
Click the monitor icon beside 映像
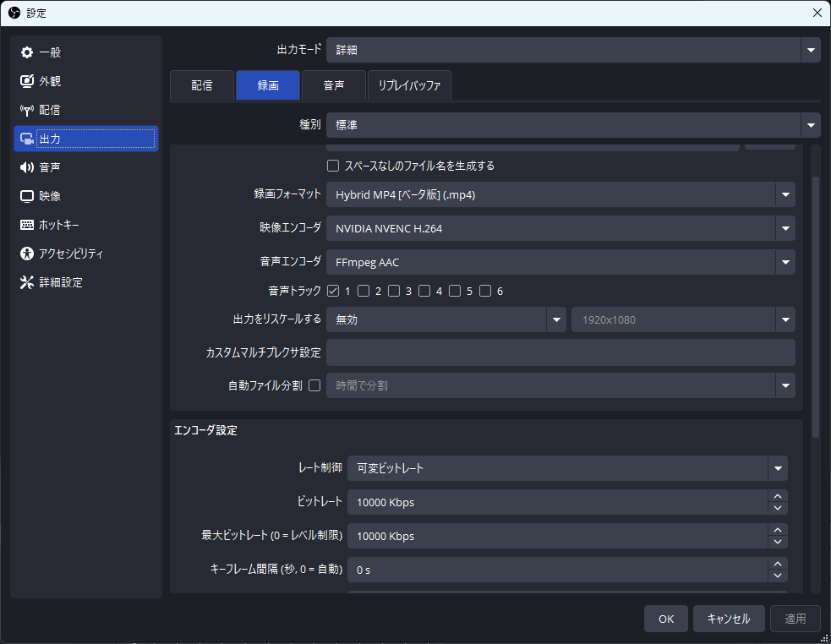pyautogui.click(x=26, y=196)
